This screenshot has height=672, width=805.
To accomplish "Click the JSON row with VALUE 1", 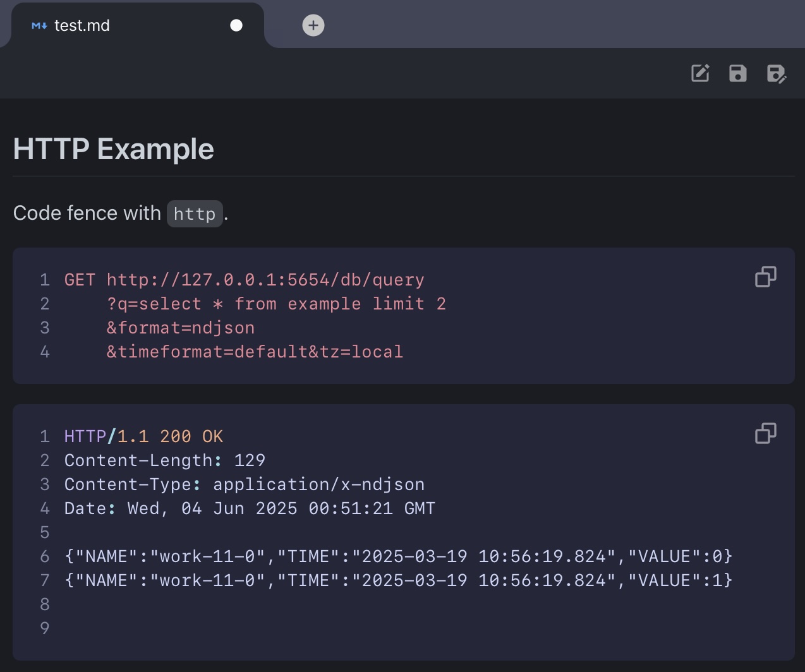I will pos(398,580).
